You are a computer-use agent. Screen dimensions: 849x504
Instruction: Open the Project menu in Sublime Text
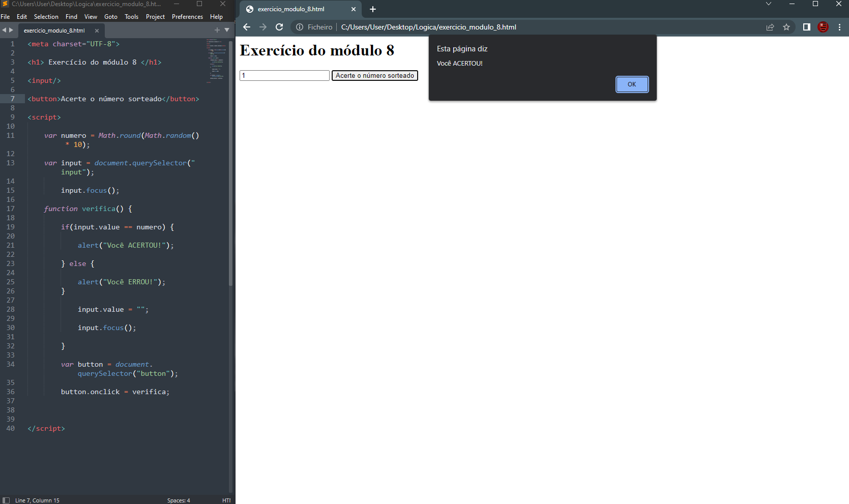[x=155, y=17]
